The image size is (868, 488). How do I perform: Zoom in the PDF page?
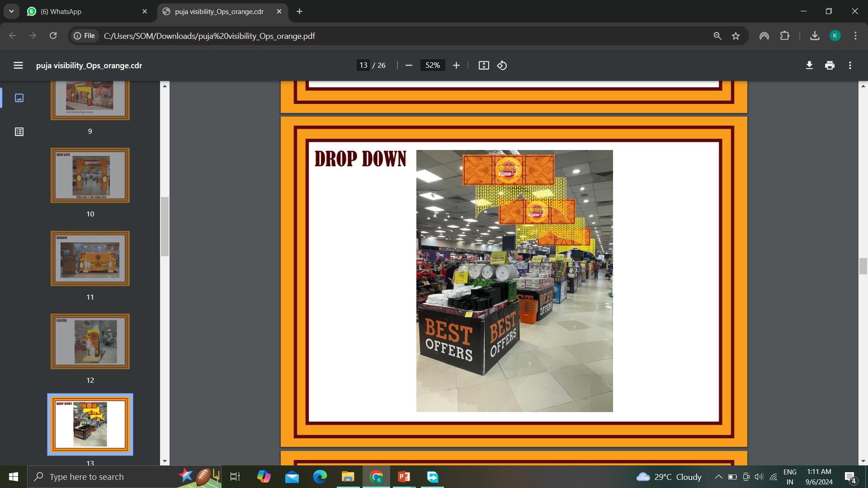(456, 66)
